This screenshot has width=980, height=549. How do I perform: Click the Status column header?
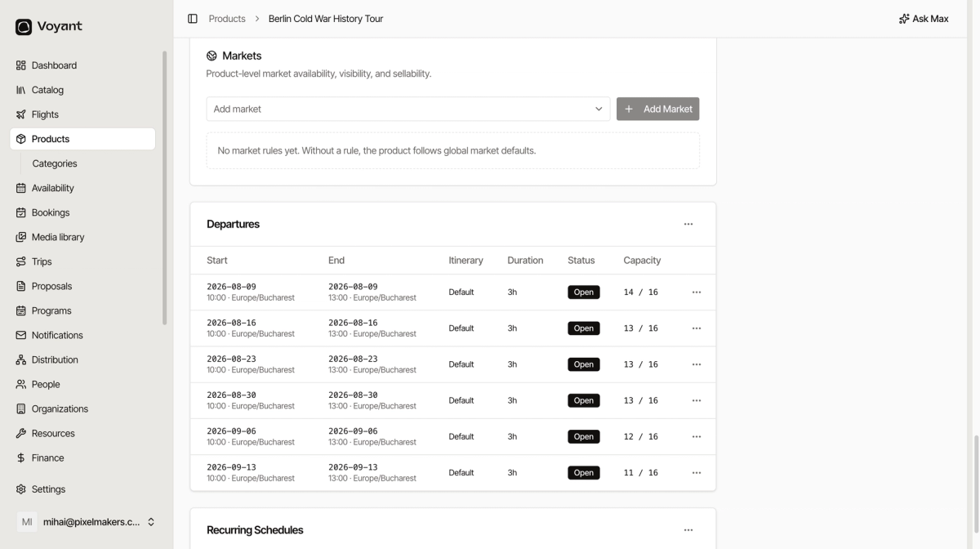pyautogui.click(x=581, y=261)
